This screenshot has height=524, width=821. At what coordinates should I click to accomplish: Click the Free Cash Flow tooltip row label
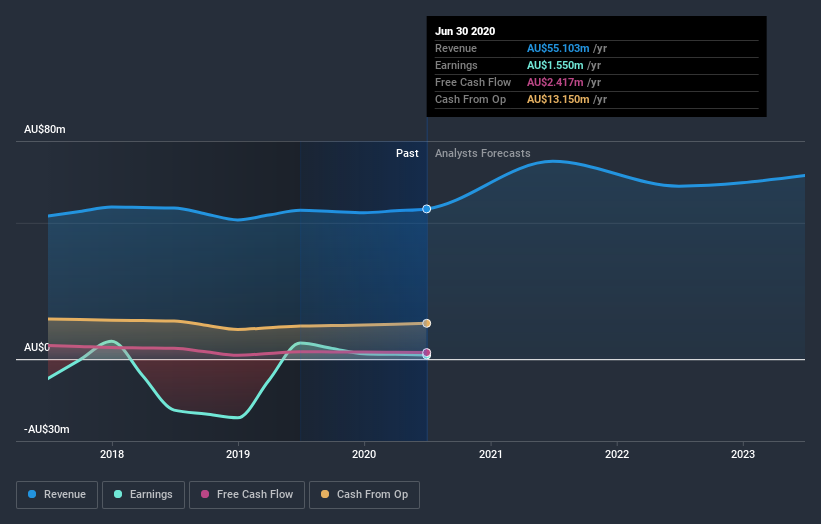(473, 82)
